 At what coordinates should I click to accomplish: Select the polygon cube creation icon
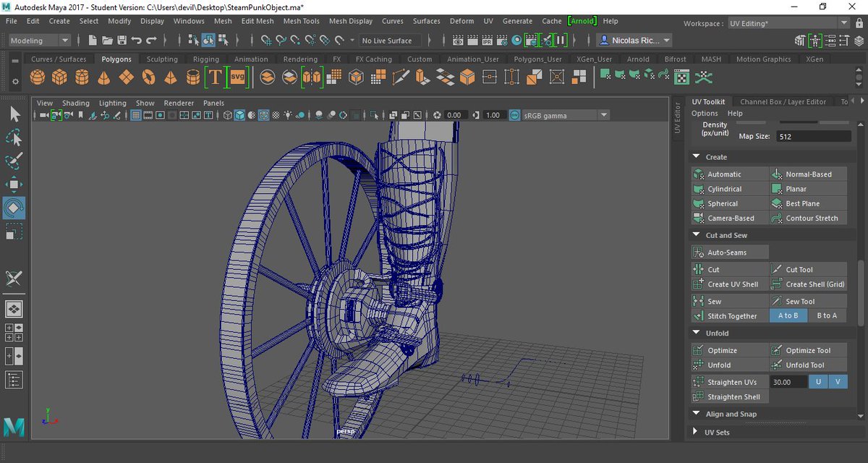(x=59, y=76)
